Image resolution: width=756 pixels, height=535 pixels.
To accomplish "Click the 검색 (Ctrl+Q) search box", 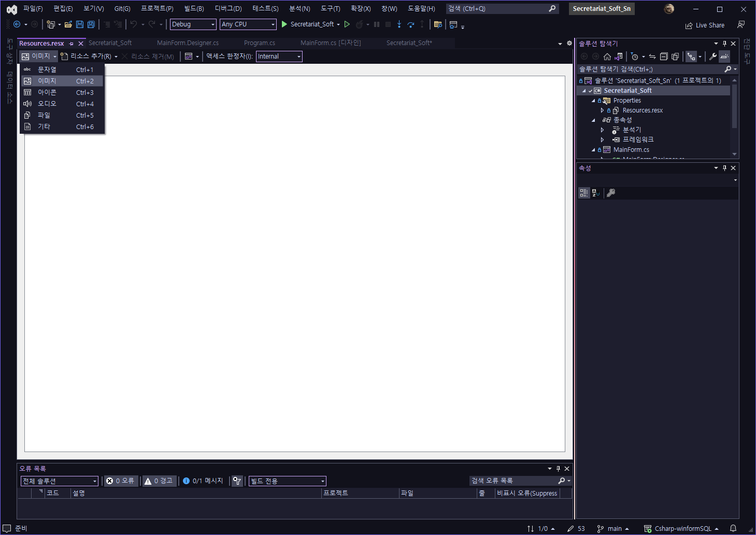I will pos(502,9).
